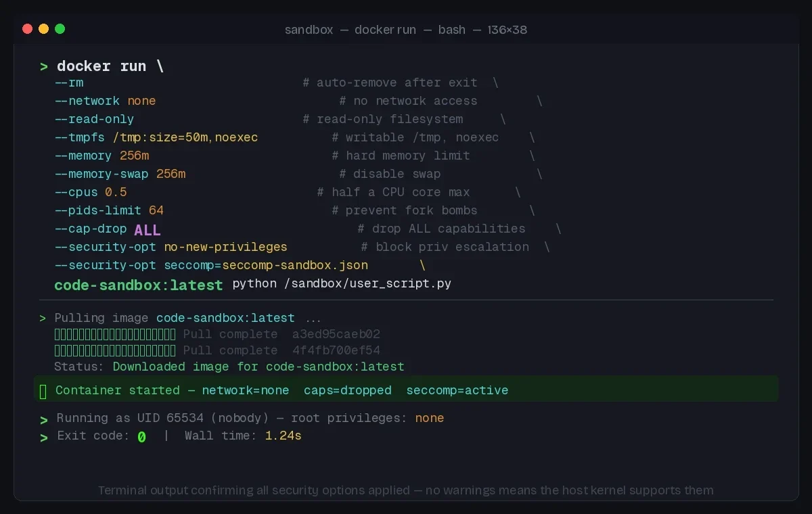Click the '--read-only' flag
Image resolution: width=812 pixels, height=514 pixels.
pos(94,119)
